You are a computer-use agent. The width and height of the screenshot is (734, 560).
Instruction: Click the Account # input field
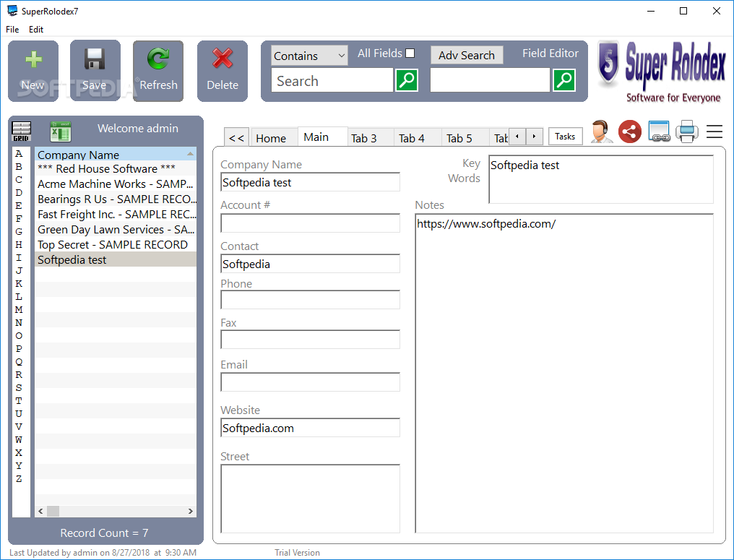(x=311, y=223)
